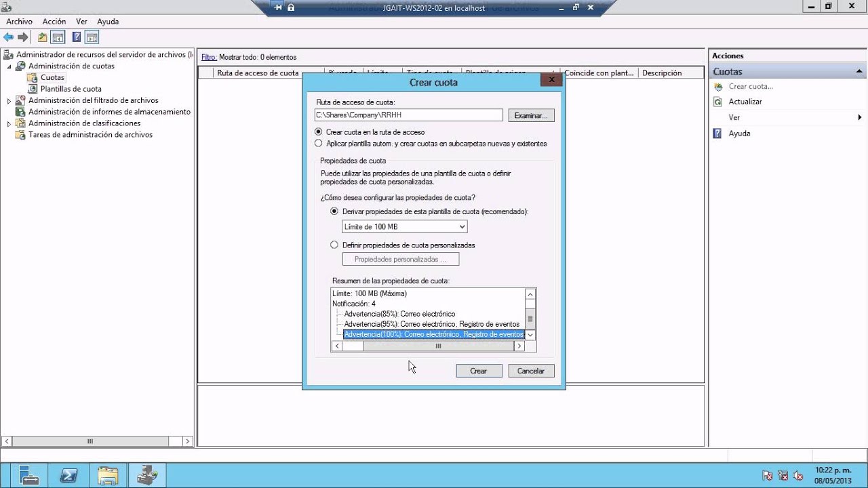Close the Crear cuota dialog
The width and height of the screenshot is (868, 488).
(551, 79)
